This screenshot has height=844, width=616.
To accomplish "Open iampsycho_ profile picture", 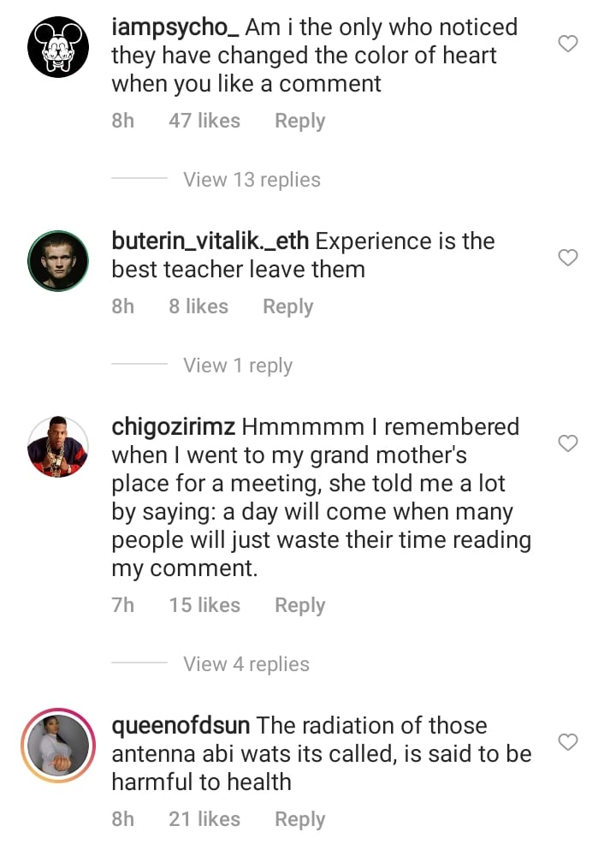I will coord(59,46).
